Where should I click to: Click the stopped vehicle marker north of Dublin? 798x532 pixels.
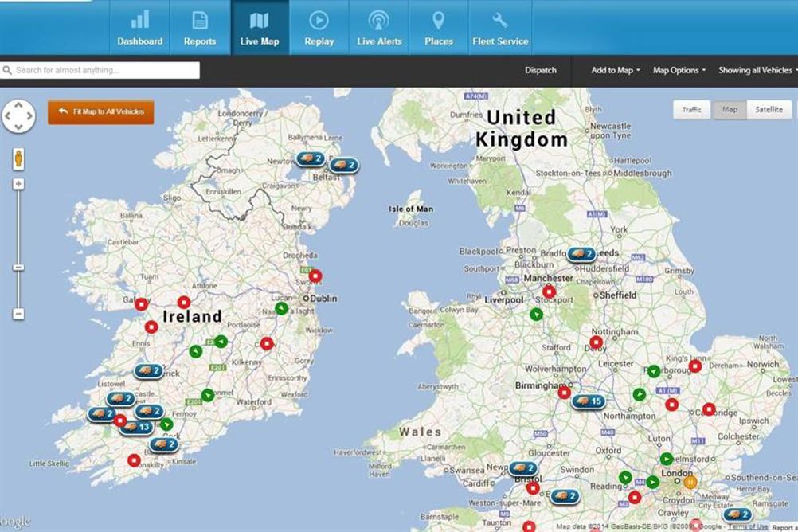click(x=315, y=276)
